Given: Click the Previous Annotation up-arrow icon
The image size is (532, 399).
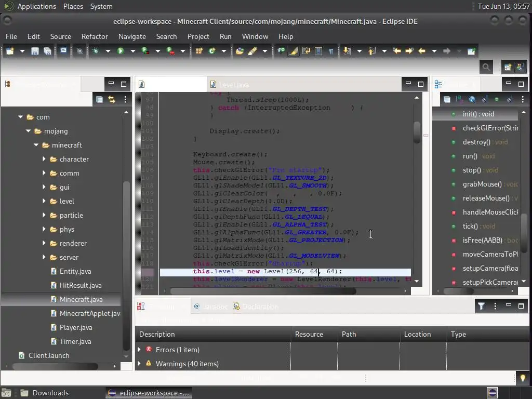Looking at the screenshot, I should pyautogui.click(x=372, y=51).
